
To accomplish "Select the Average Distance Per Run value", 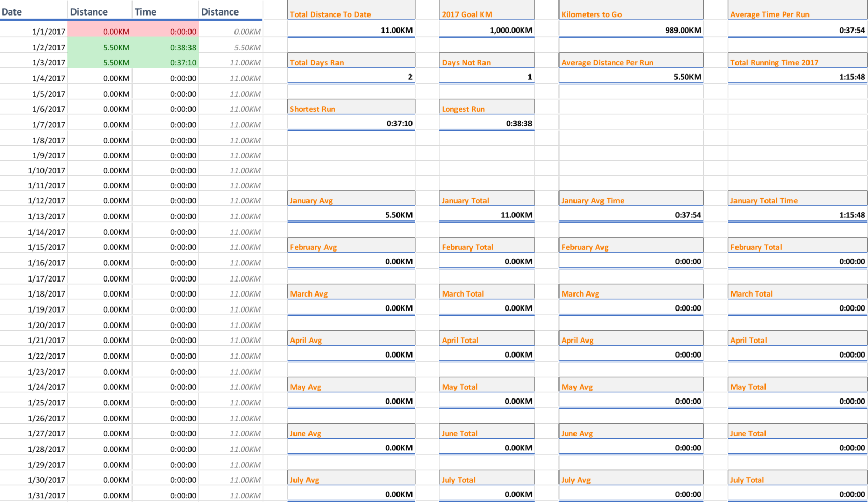I will click(630, 77).
